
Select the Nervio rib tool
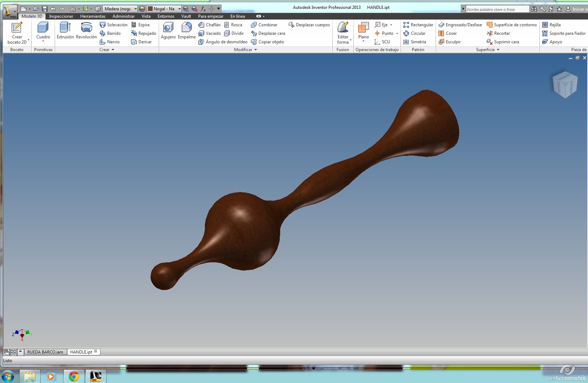pyautogui.click(x=110, y=42)
